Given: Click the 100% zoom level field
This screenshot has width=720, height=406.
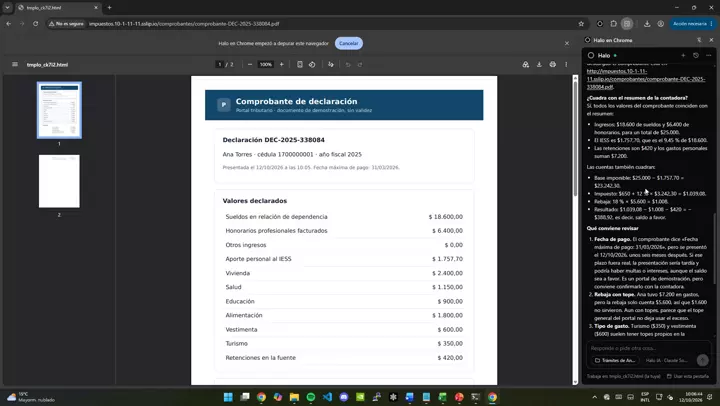Looking at the screenshot, I should [266, 64].
